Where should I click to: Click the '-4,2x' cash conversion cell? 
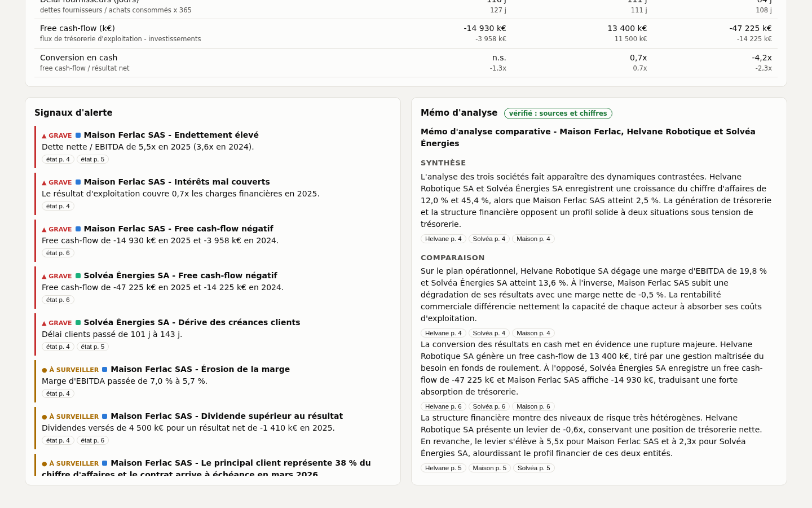click(x=762, y=58)
